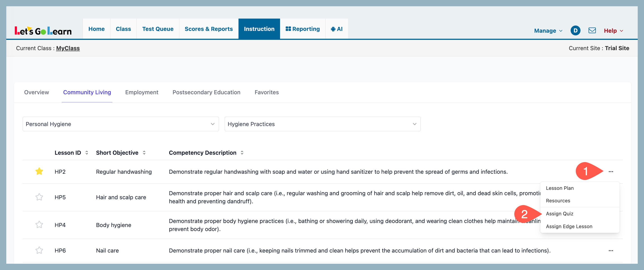This screenshot has width=644, height=270.
Task: Choose Assign Edge Lesson menu option
Action: [x=569, y=226]
